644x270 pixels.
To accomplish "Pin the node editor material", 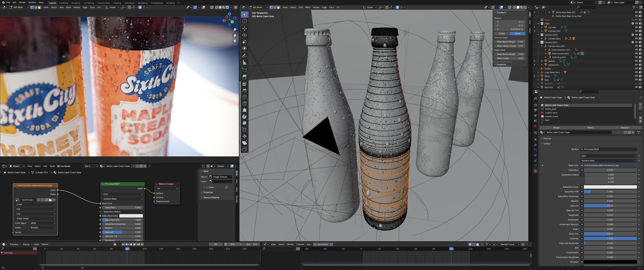I will tap(150, 166).
